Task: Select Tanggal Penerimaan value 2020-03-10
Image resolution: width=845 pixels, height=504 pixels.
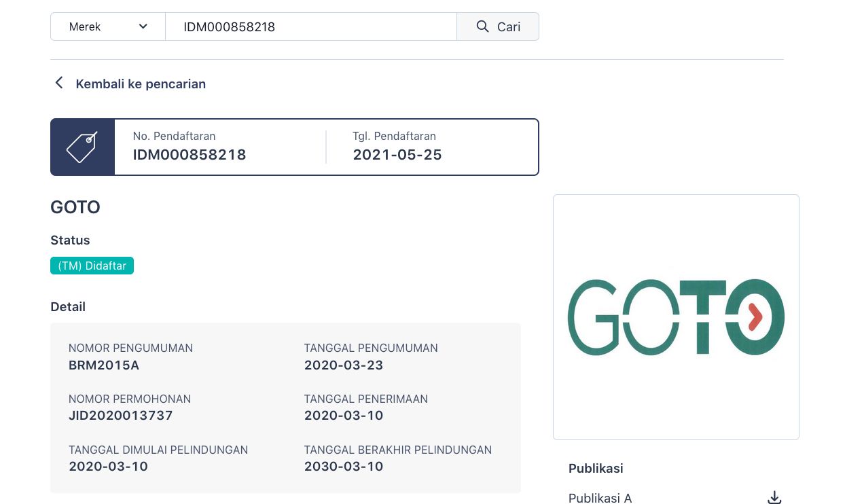Action: 344,415
